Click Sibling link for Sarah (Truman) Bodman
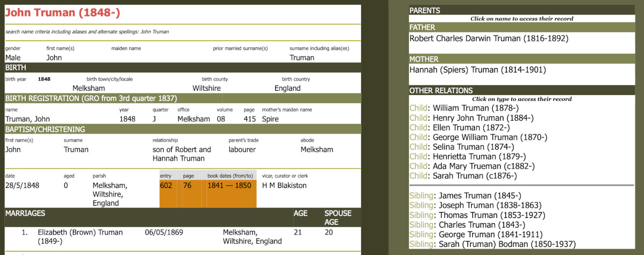Image resolution: width=644 pixels, height=255 pixels. point(421,244)
